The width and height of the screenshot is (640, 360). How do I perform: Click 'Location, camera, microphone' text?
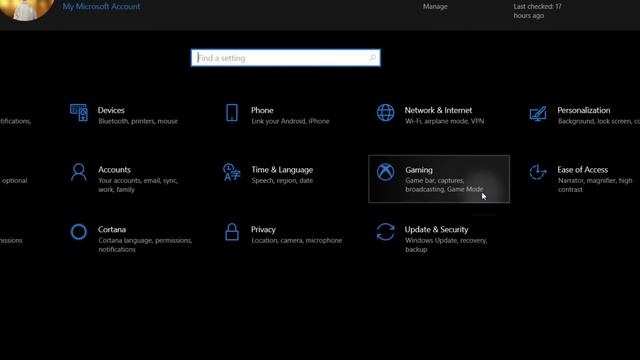click(297, 240)
